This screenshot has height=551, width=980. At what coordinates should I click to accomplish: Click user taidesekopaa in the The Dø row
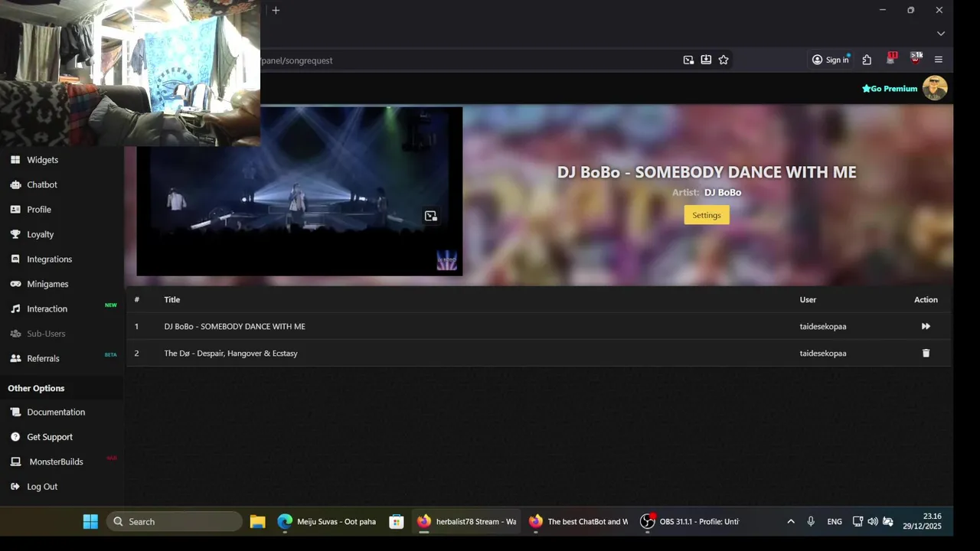[823, 354]
